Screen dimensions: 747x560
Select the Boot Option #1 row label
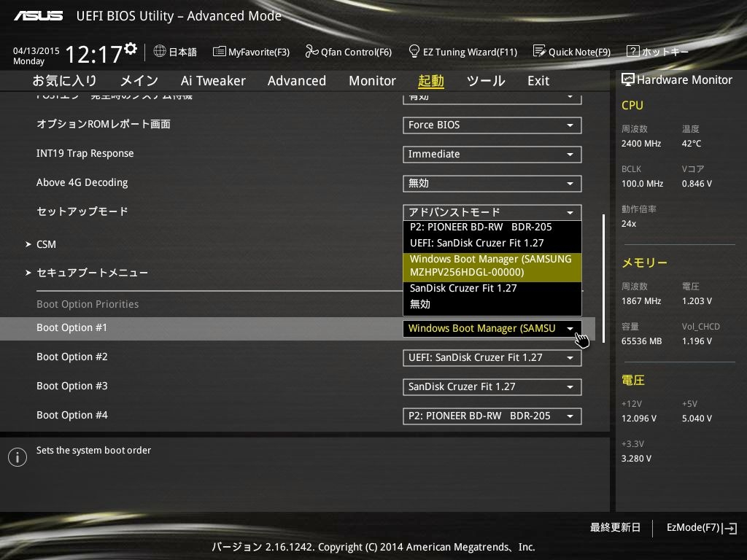[x=72, y=327]
